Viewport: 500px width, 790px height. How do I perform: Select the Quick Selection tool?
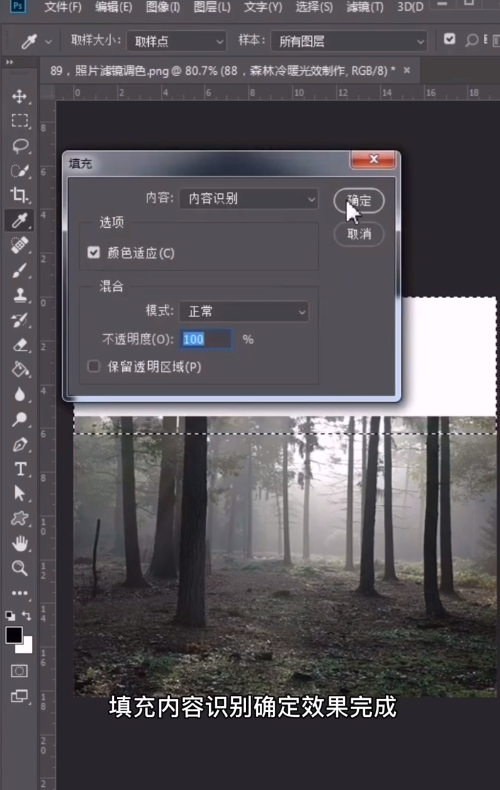20,170
